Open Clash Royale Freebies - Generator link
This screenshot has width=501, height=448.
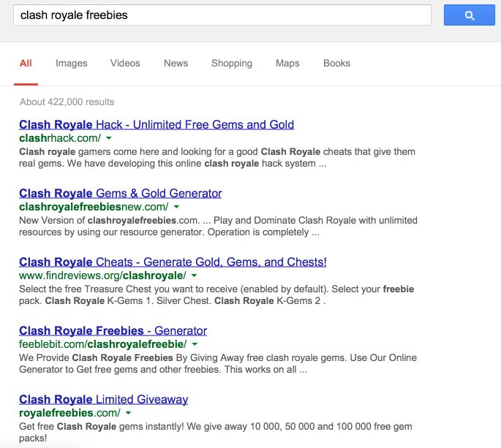[x=113, y=330]
